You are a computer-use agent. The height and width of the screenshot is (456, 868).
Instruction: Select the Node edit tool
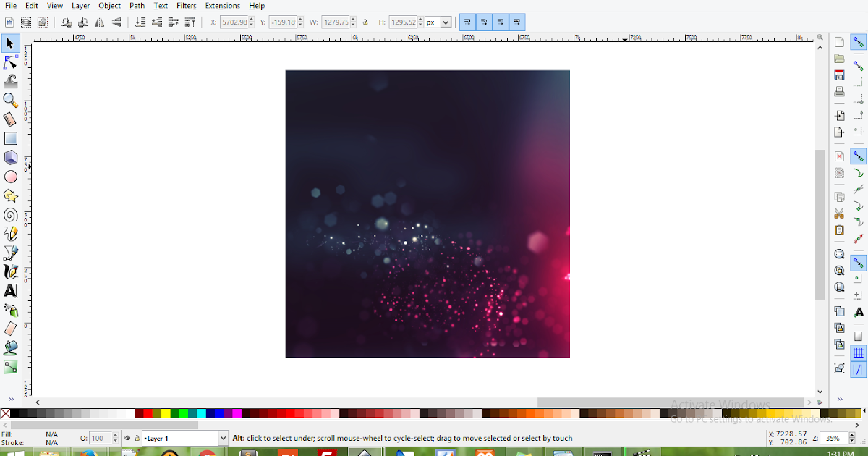click(11, 62)
